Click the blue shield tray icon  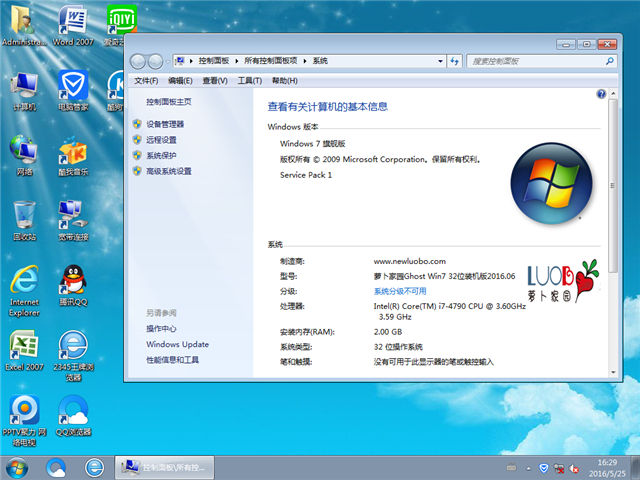click(x=544, y=468)
